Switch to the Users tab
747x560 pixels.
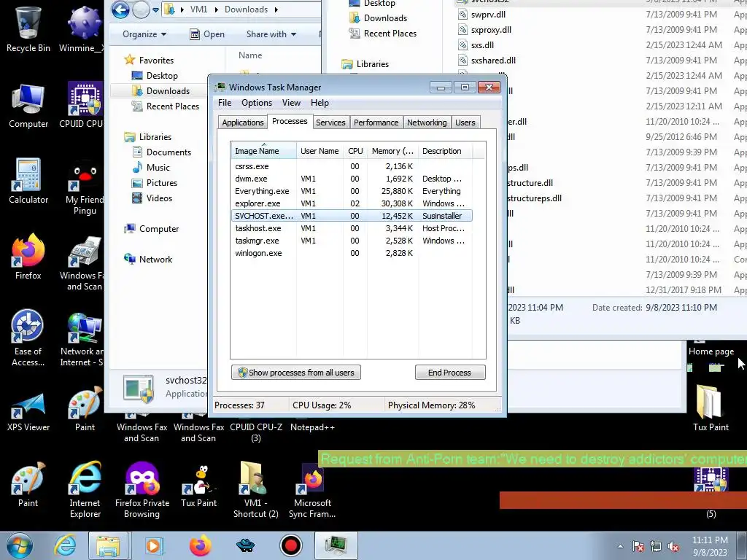[x=465, y=122]
